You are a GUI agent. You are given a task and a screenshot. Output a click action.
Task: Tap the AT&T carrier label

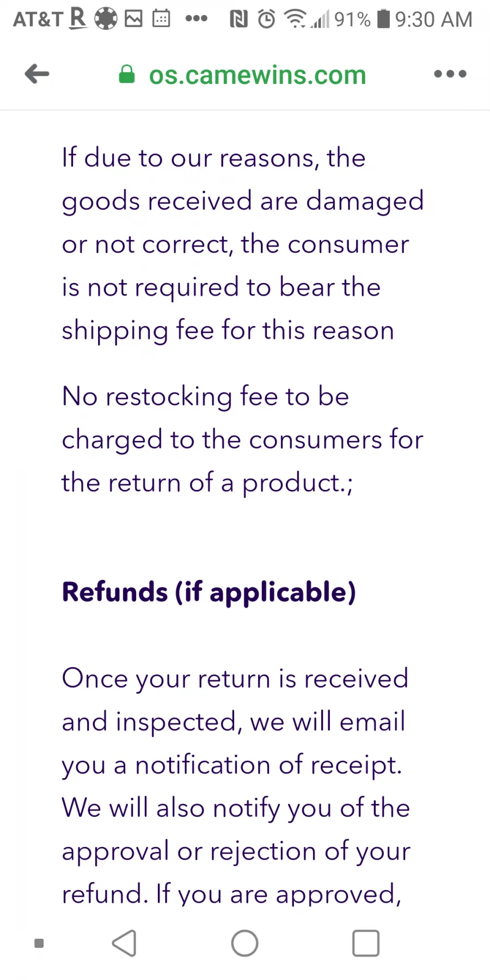point(38,20)
